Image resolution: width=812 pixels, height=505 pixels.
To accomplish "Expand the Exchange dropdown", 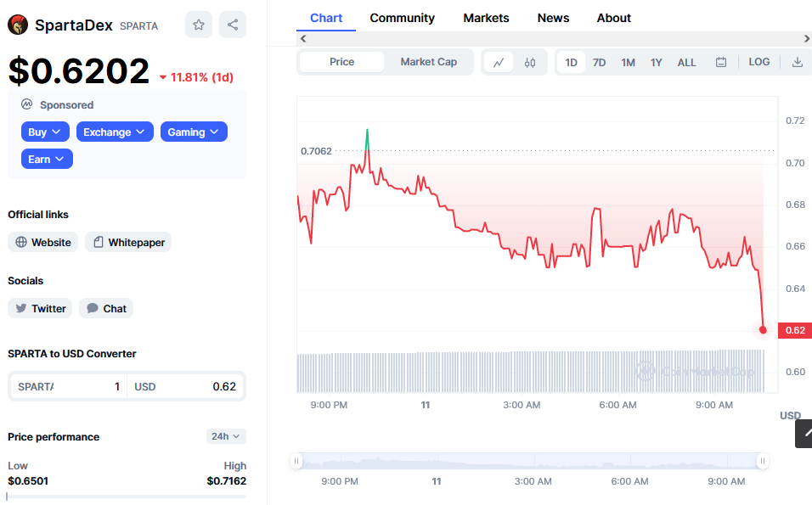I will click(115, 132).
